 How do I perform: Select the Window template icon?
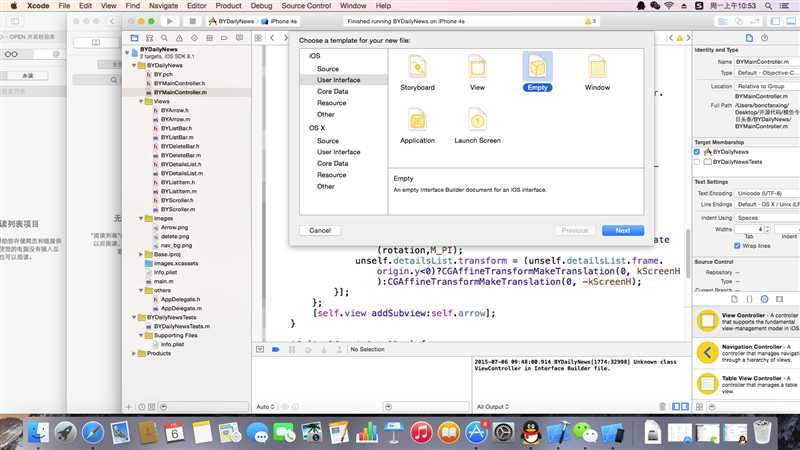tap(597, 67)
